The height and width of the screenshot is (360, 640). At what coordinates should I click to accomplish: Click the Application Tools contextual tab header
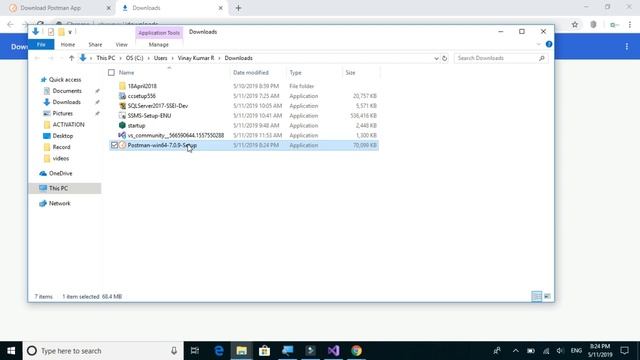[159, 33]
